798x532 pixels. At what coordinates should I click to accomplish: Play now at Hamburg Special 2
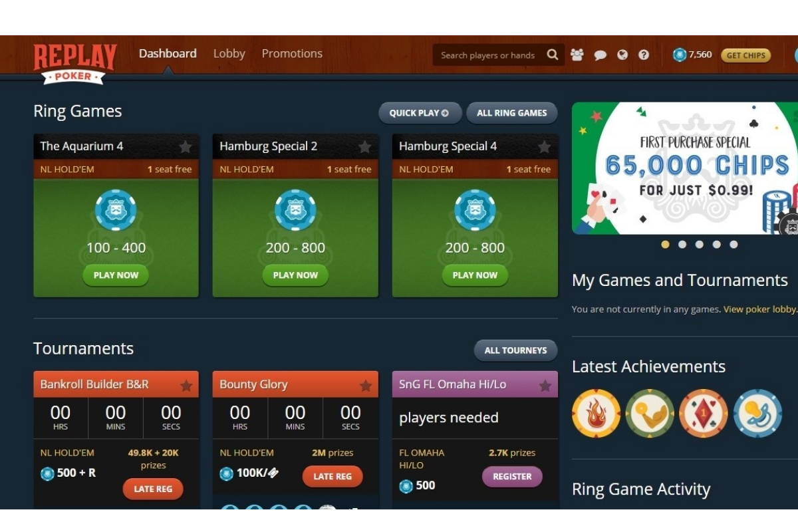(x=295, y=275)
